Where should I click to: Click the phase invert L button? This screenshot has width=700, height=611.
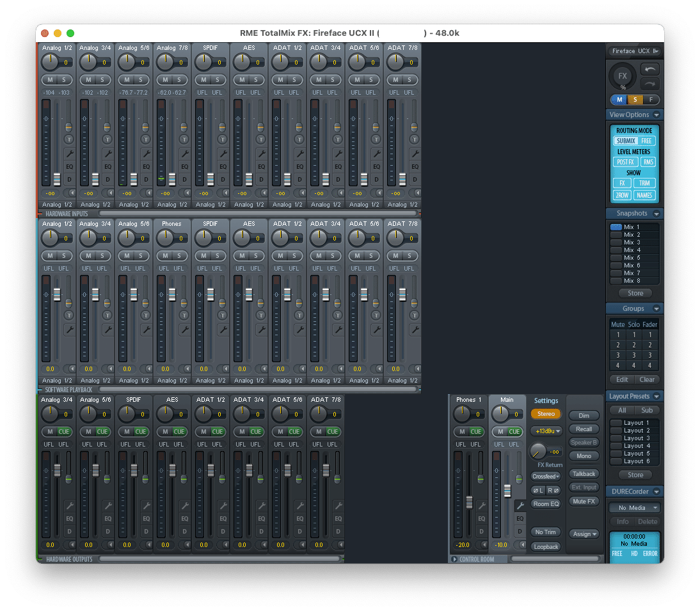pos(538,490)
